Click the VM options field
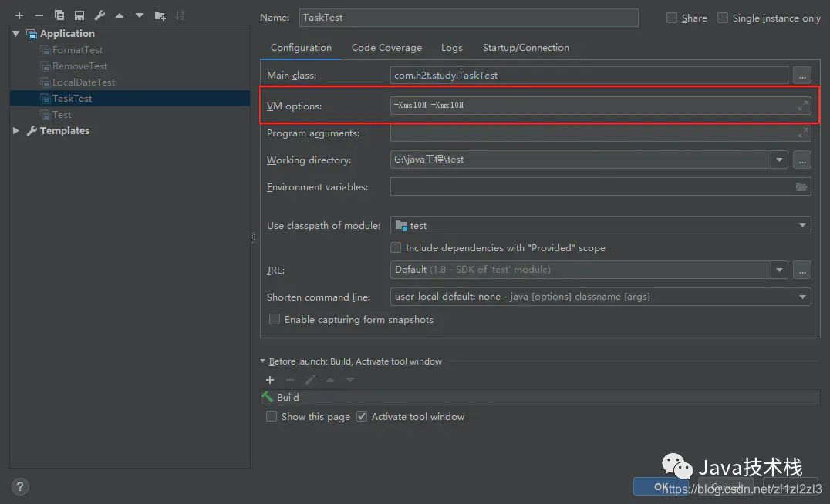830x504 pixels. tap(600, 106)
